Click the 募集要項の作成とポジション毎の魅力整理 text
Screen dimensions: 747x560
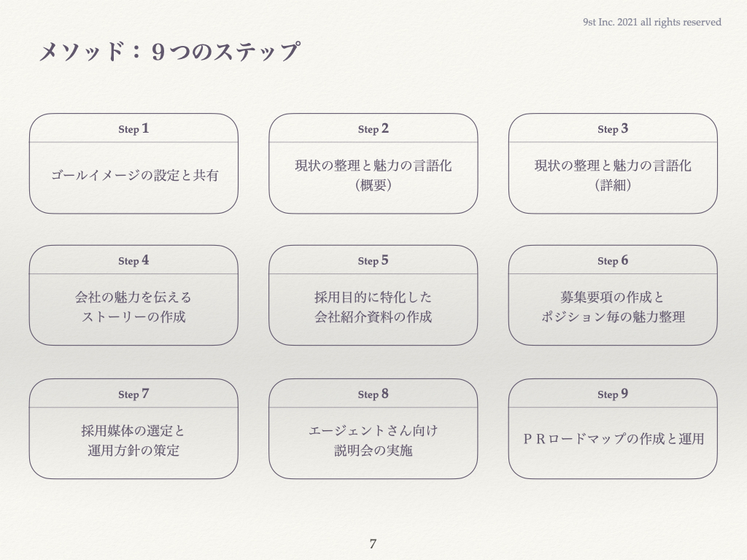coord(613,307)
